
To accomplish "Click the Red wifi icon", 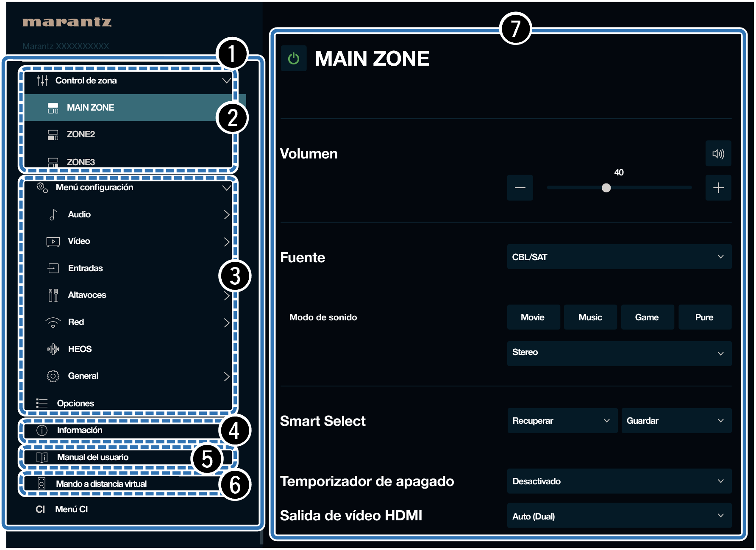I will coord(53,322).
